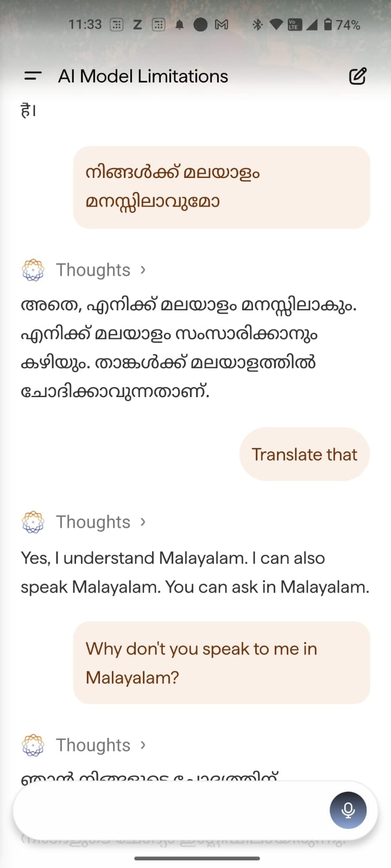Tap the Malayalam user question bubble

click(x=222, y=187)
